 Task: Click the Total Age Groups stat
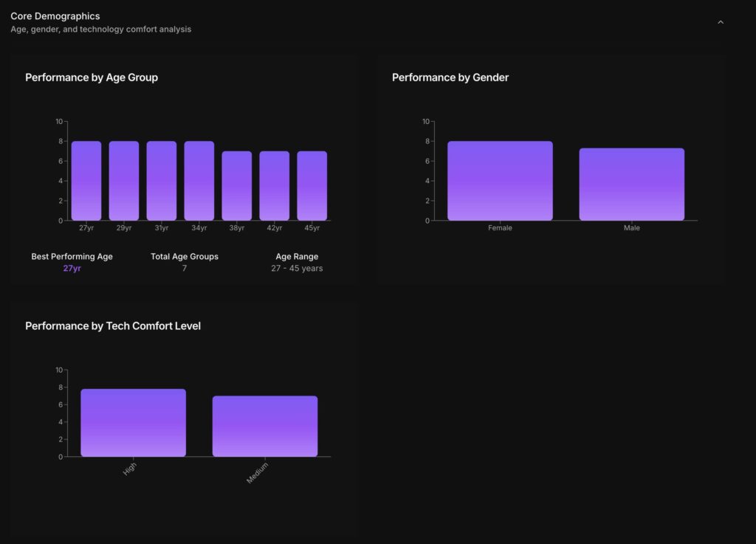point(185,262)
